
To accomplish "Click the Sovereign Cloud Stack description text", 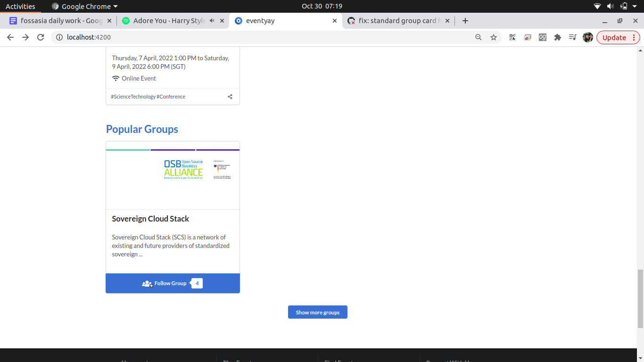I will (x=171, y=246).
